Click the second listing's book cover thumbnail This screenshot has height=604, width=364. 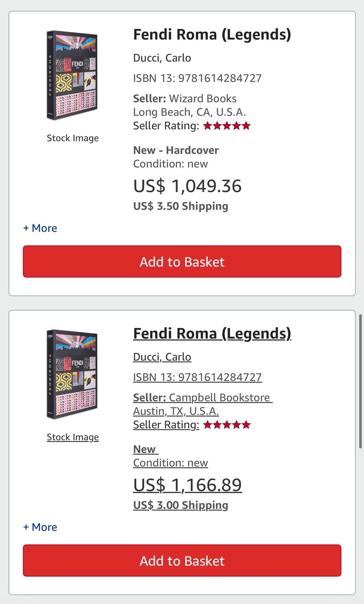point(72,375)
